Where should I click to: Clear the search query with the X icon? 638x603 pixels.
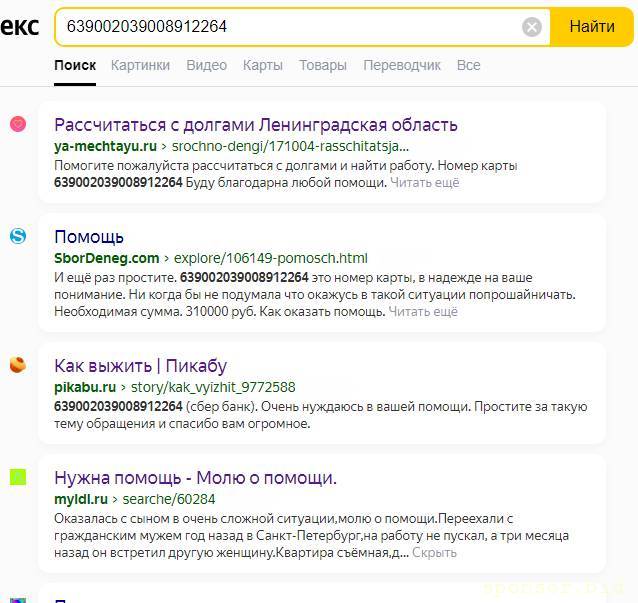point(532,27)
